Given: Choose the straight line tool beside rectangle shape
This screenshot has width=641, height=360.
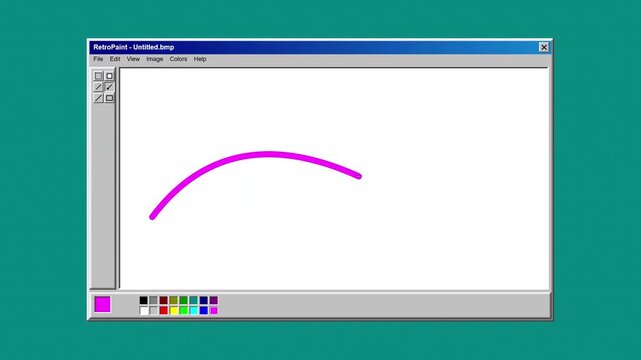Looking at the screenshot, I should click(x=98, y=98).
